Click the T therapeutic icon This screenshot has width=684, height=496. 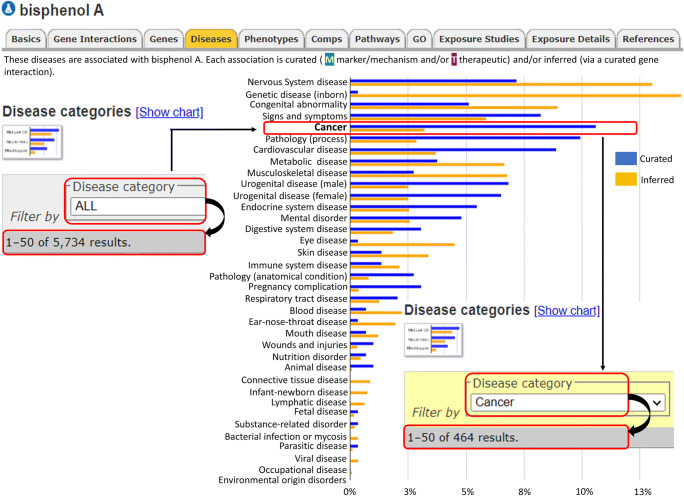pyautogui.click(x=454, y=60)
